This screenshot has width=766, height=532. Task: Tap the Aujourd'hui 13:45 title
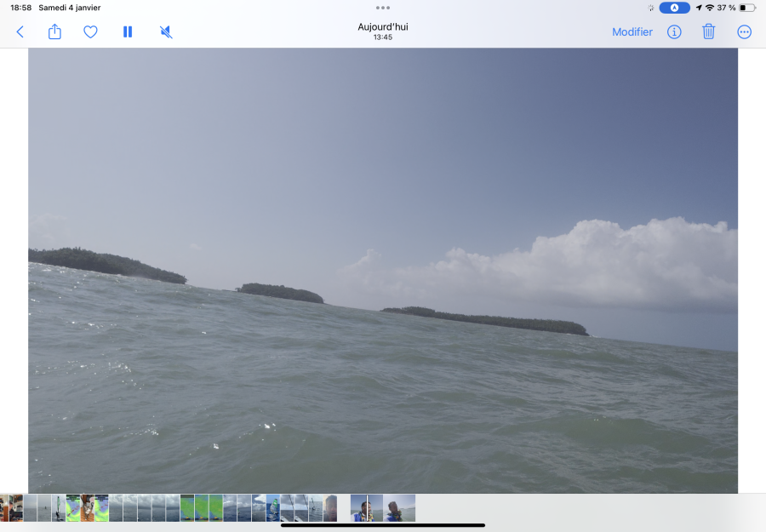click(383, 31)
